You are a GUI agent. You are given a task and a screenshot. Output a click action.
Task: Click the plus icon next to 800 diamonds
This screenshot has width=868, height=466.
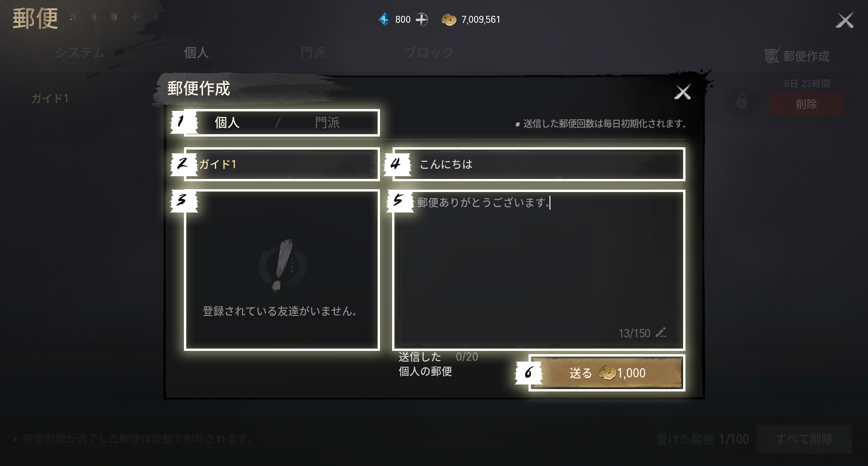click(421, 20)
